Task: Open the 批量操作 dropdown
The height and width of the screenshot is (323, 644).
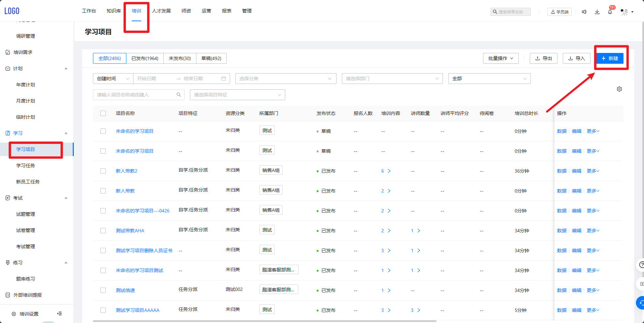Action: (x=501, y=58)
